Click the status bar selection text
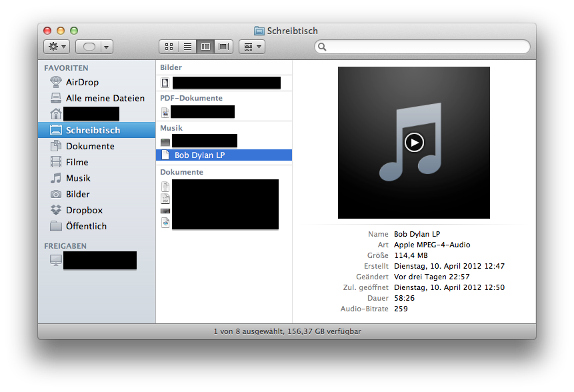 coord(287,331)
